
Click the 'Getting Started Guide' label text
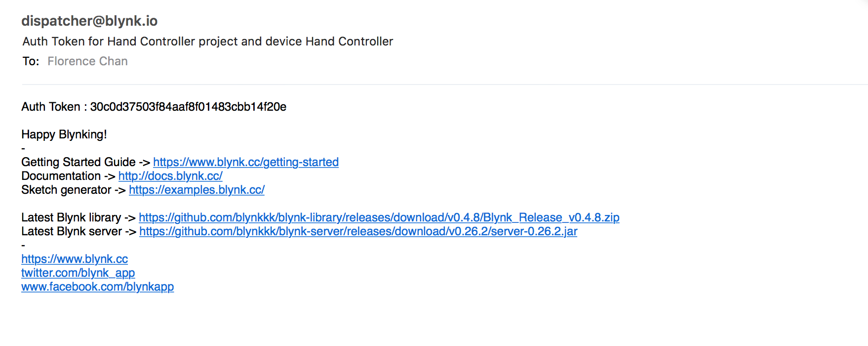79,162
